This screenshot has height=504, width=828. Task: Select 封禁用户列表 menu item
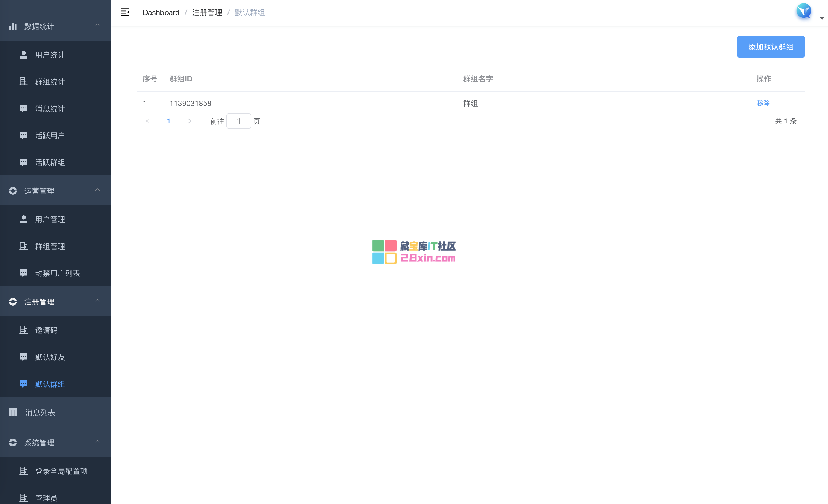57,273
